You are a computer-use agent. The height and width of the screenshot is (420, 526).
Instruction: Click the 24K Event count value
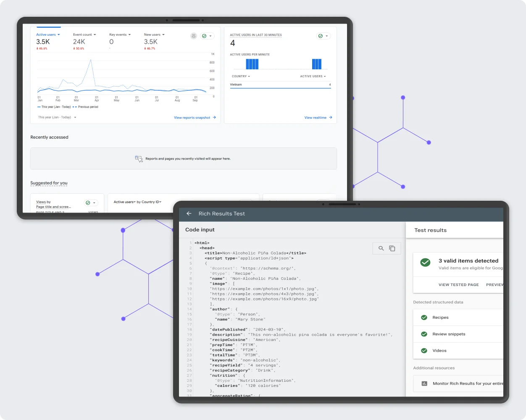click(x=79, y=42)
